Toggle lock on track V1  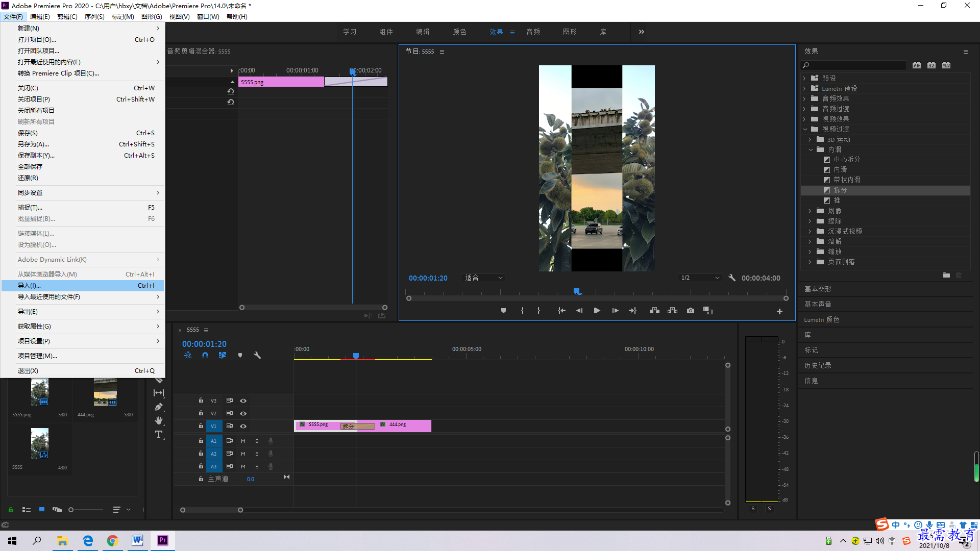point(201,426)
